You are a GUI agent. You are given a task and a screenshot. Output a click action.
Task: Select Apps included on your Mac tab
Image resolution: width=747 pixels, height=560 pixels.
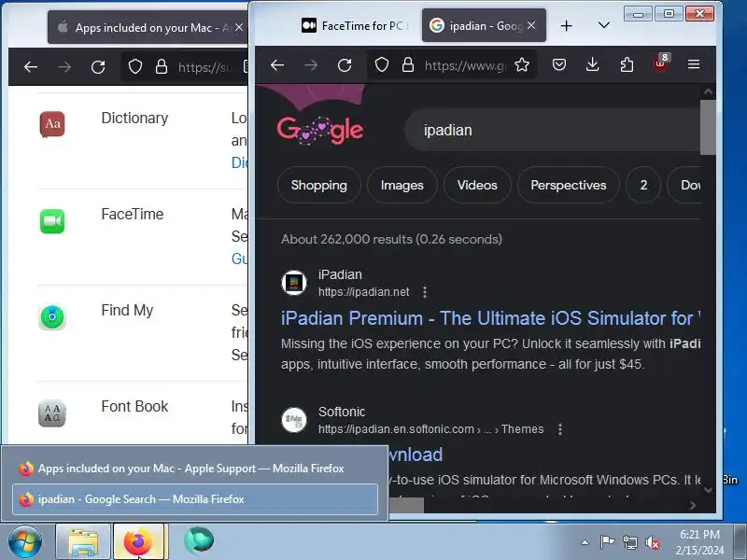(x=143, y=28)
